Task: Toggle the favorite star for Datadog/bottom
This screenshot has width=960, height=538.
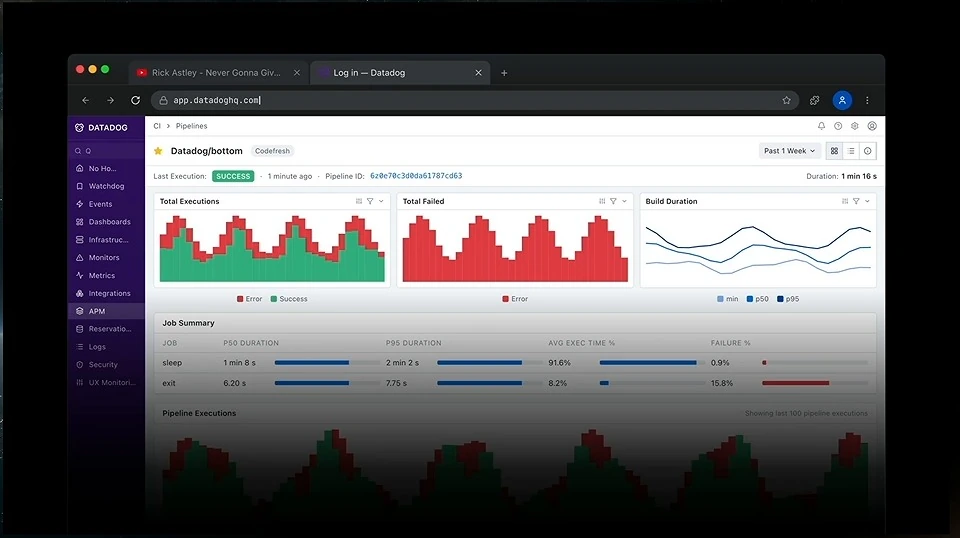Action: pos(158,151)
